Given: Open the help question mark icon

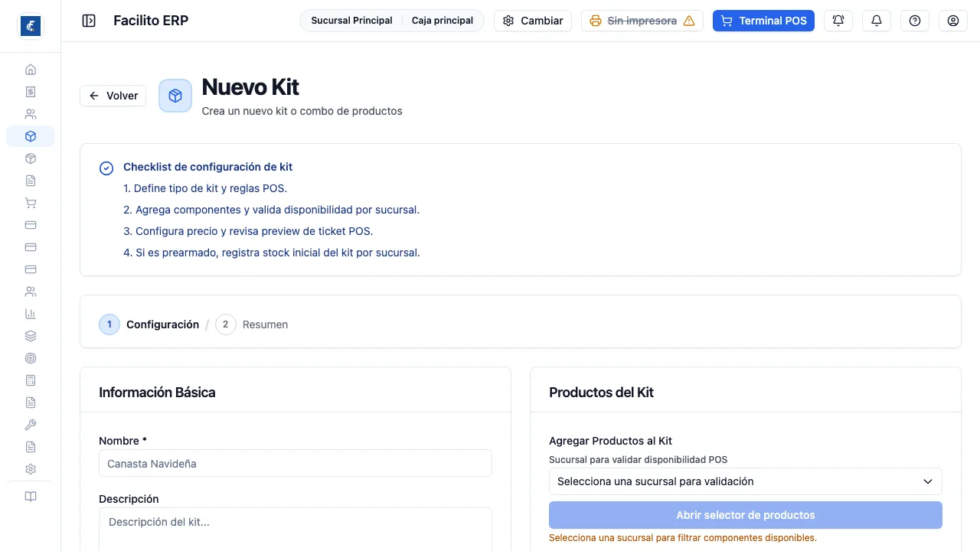Looking at the screenshot, I should coord(915,21).
